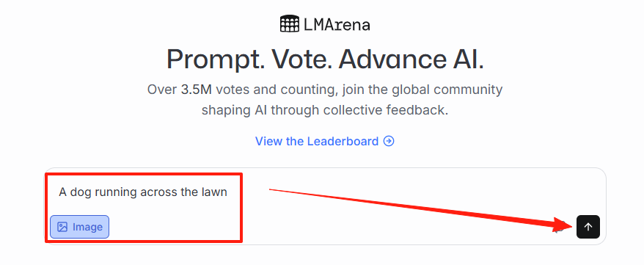Select the 'shaping AI through collective feedback' line
Image resolution: width=644 pixels, height=265 pixels.
325,110
